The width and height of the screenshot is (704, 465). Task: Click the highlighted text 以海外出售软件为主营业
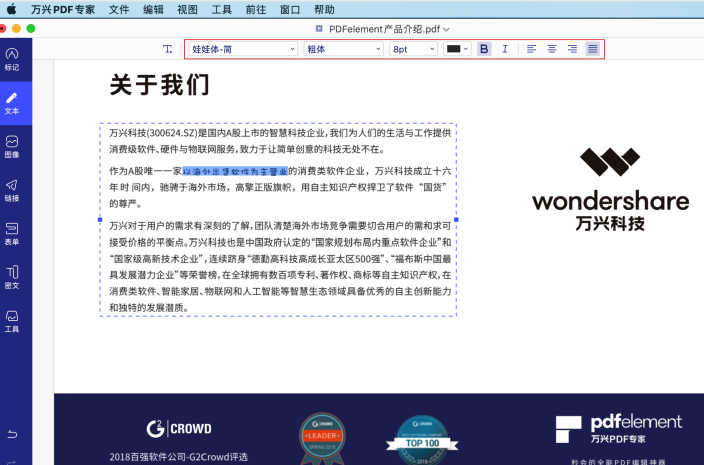(235, 171)
